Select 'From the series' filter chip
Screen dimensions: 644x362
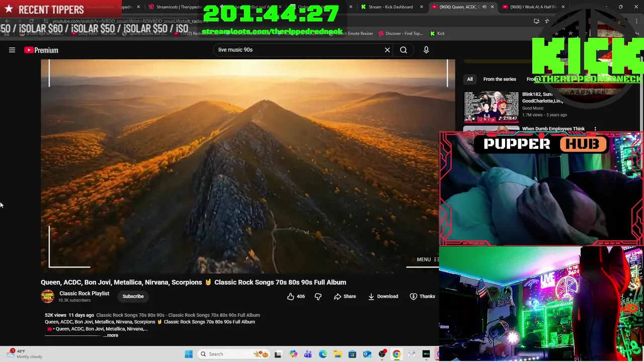click(500, 79)
